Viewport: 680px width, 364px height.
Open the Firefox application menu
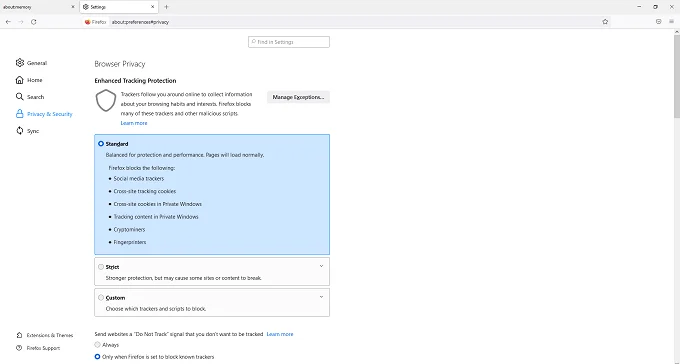coord(671,22)
